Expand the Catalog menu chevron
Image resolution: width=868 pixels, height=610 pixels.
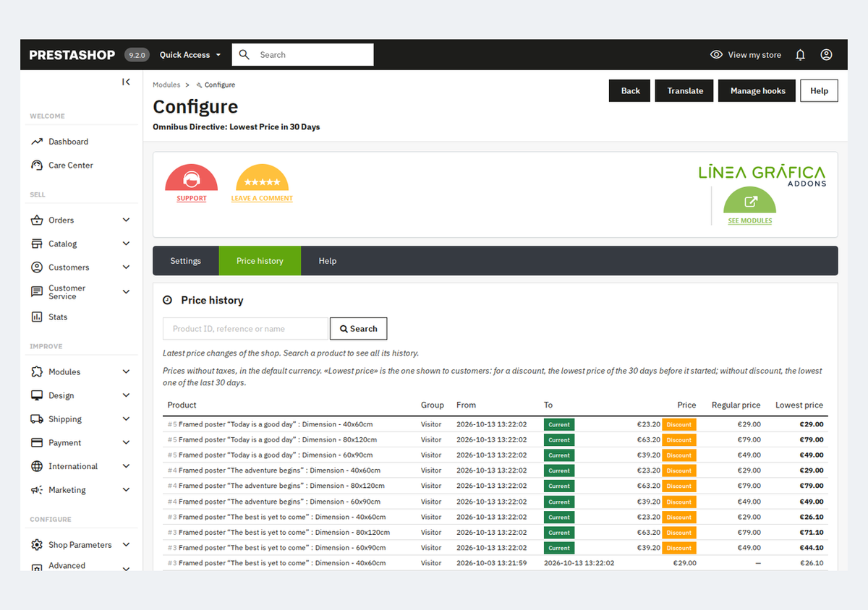[x=127, y=244]
